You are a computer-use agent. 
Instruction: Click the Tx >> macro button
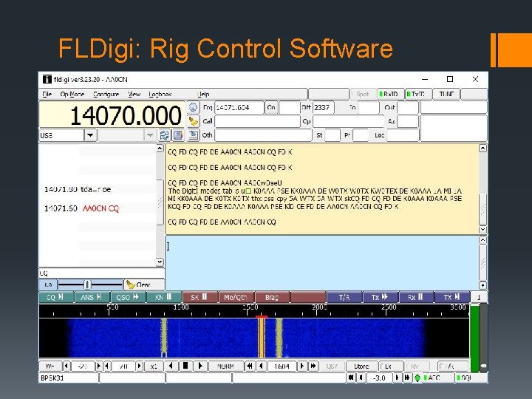pos(380,297)
